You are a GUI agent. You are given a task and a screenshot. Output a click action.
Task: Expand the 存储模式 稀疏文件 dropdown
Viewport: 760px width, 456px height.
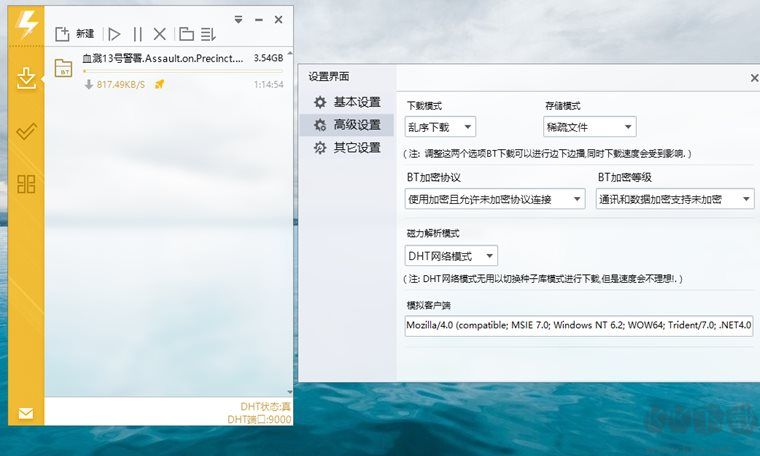[x=589, y=127]
